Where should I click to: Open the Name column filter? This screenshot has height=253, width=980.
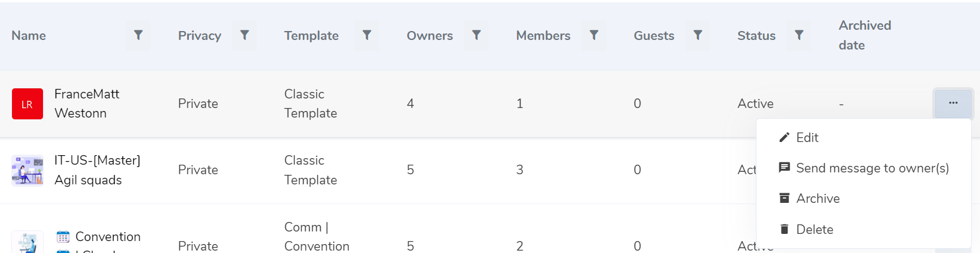(138, 35)
